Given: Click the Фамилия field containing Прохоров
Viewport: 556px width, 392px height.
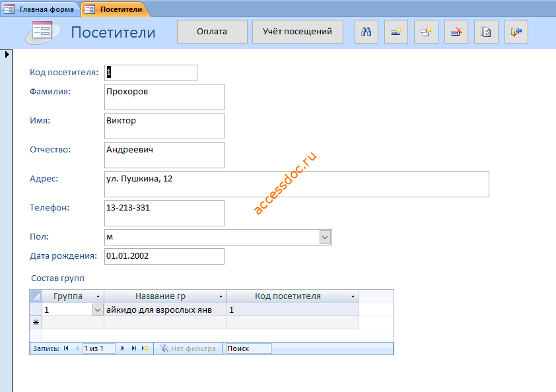Looking at the screenshot, I should pos(164,97).
